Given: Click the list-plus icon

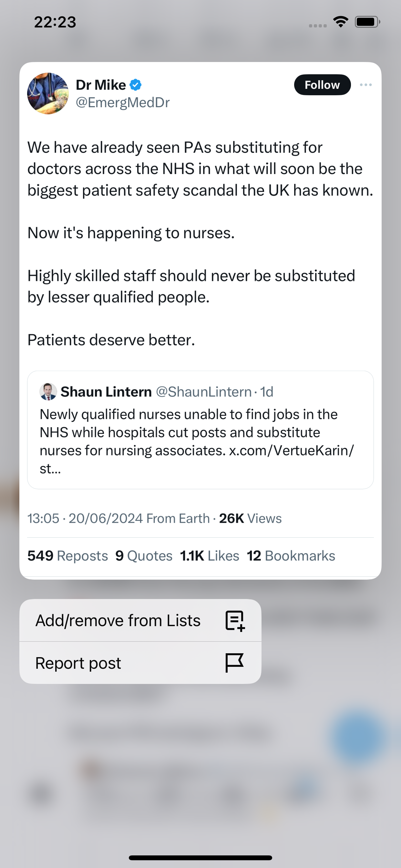Looking at the screenshot, I should point(235,621).
